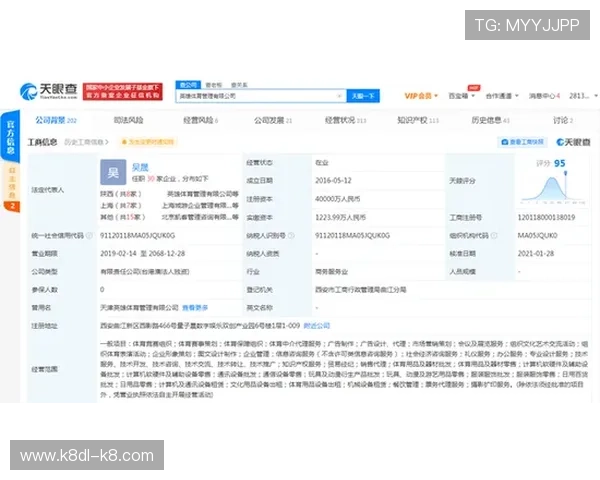
Task: Expand 历史工商信息 chevron link
Action: 86,142
